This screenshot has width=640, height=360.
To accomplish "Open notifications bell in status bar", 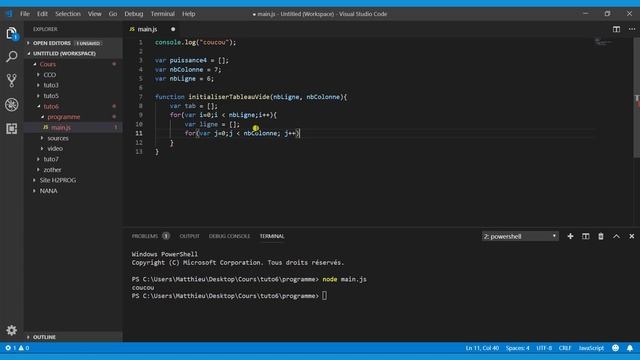I will (630, 348).
